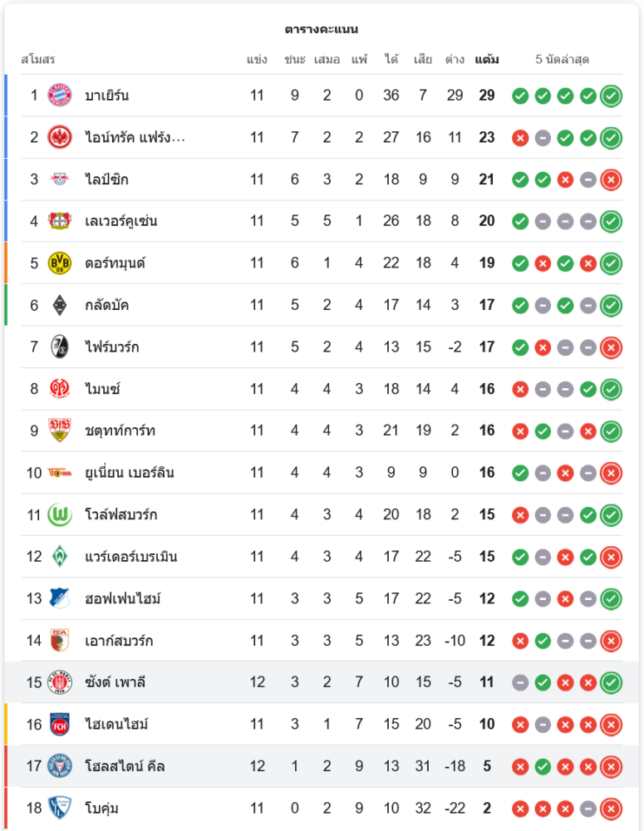Click the แต้ม points column header
The image size is (644, 831).
[487, 60]
